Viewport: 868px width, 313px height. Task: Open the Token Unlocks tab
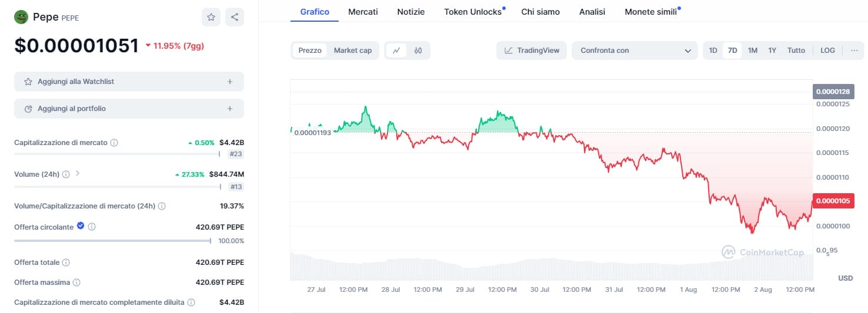[x=473, y=12]
